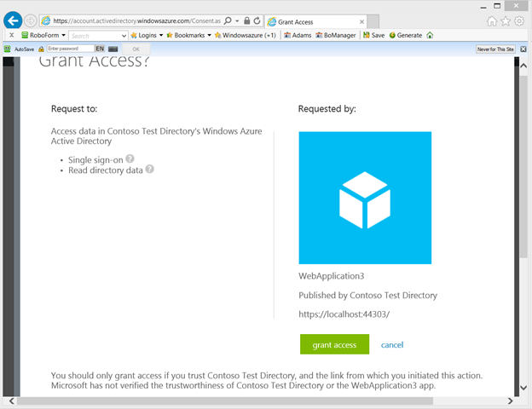This screenshot has height=409, width=532.
Task: Open the RoboForm menu dropdown
Action: coord(43,35)
